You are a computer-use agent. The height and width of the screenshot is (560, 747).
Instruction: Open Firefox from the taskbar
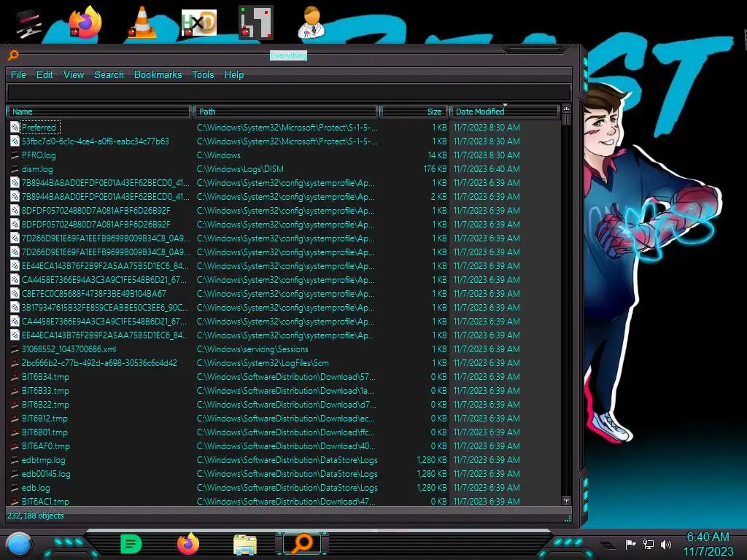[188, 544]
